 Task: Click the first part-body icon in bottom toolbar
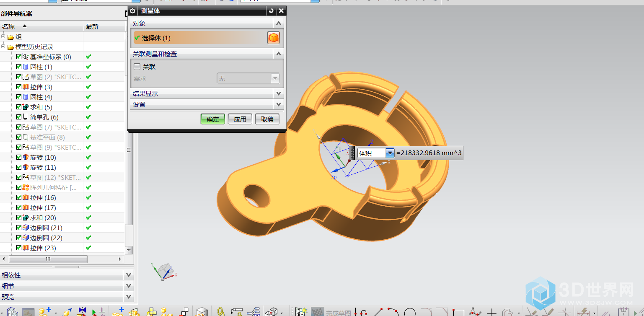tap(13, 312)
